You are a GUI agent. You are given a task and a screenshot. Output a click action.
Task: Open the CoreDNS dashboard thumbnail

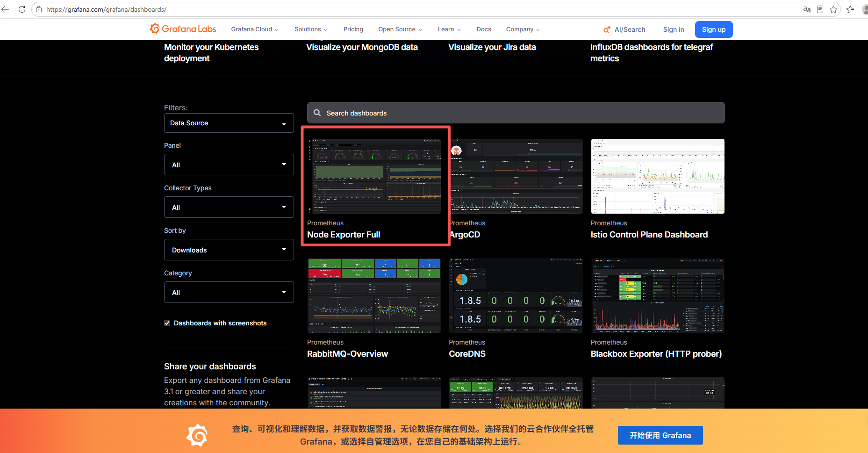(x=516, y=295)
